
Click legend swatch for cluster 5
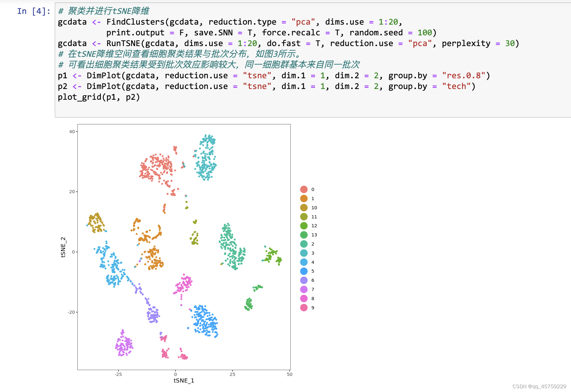304,271
